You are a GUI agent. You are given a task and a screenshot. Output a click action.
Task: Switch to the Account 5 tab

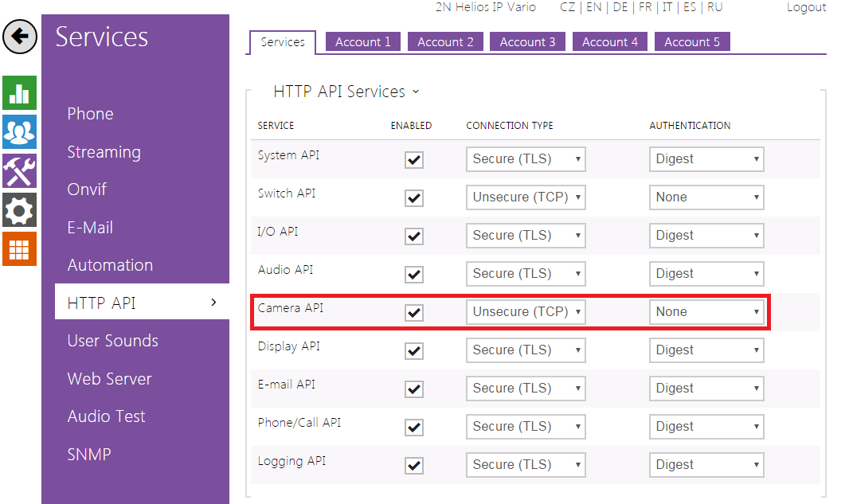point(691,42)
